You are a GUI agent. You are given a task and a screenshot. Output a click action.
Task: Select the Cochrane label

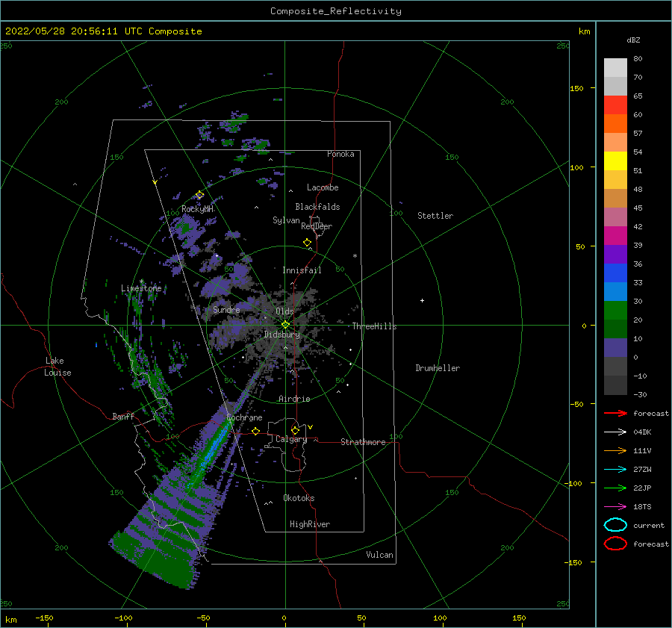[x=244, y=417]
